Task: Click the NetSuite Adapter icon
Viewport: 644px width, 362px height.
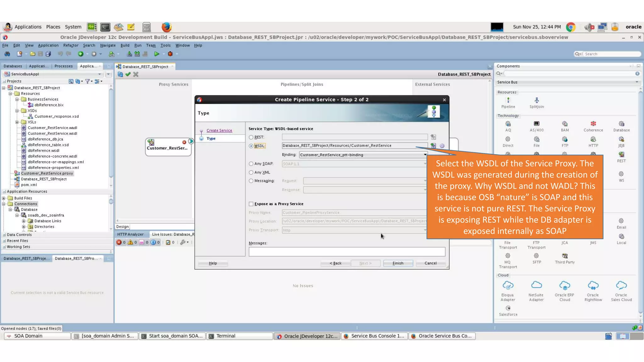Action: pyautogui.click(x=536, y=285)
